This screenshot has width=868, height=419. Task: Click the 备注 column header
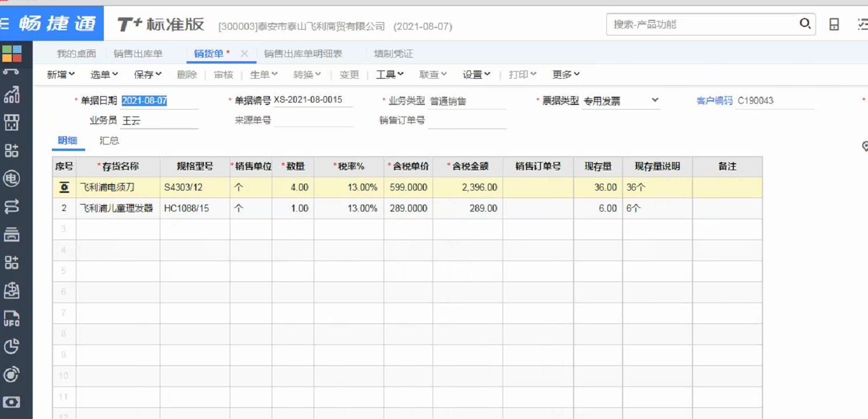pyautogui.click(x=728, y=167)
